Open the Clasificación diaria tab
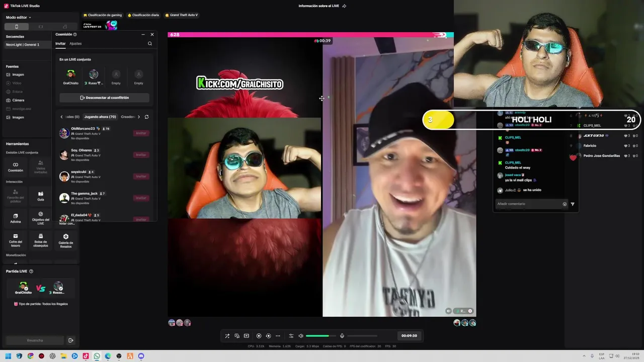This screenshot has height=362, width=644. (x=143, y=15)
